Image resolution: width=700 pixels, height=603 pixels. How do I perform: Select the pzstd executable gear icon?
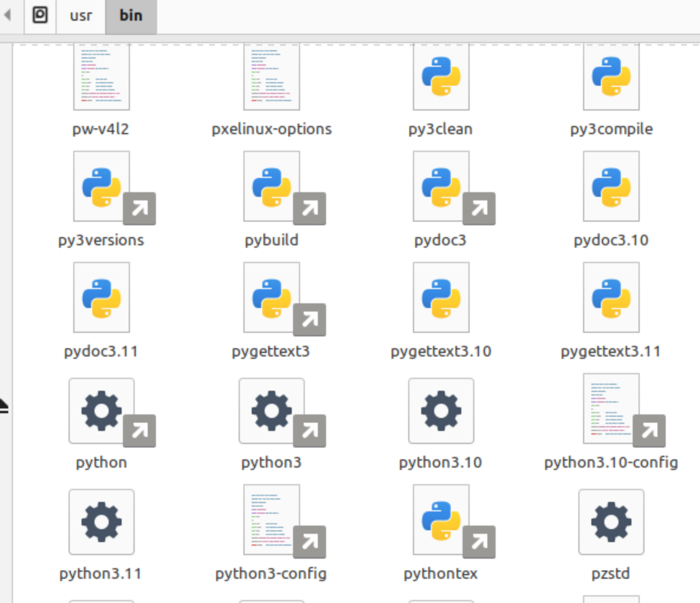coord(611,522)
